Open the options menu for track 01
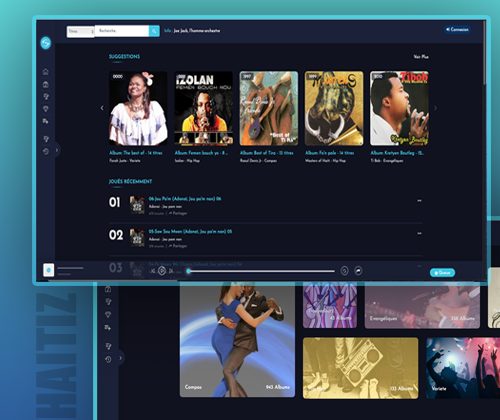Viewport: 500px width, 420px height. [419, 201]
